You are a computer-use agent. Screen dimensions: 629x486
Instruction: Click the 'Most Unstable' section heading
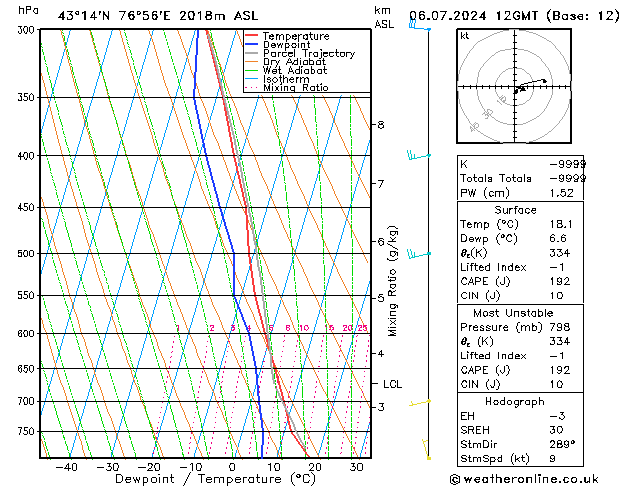513,313
